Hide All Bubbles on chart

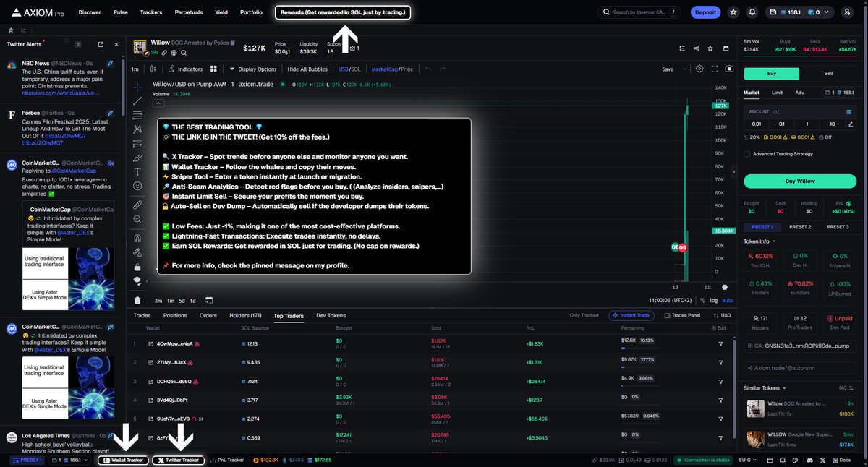pyautogui.click(x=307, y=69)
